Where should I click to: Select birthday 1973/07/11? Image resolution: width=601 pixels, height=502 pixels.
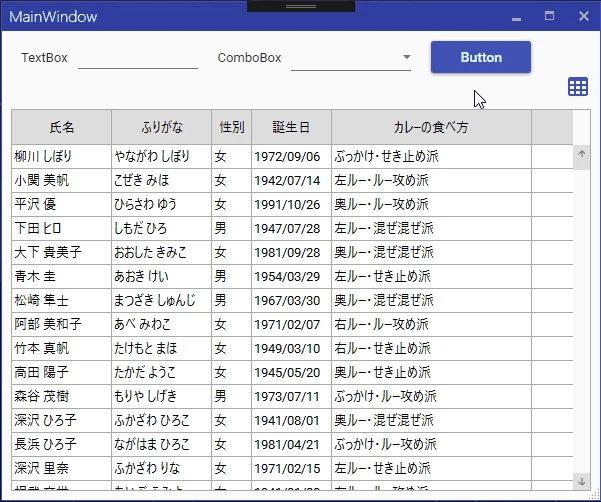(x=291, y=396)
